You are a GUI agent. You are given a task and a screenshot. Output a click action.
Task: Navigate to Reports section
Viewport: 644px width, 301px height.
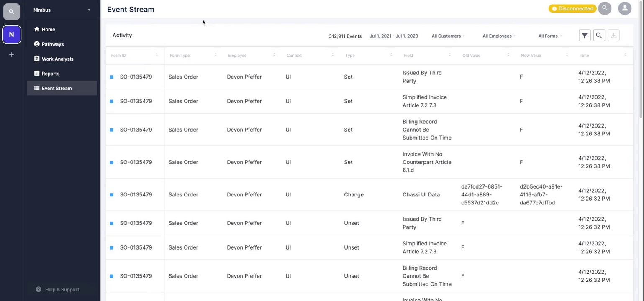coord(50,74)
